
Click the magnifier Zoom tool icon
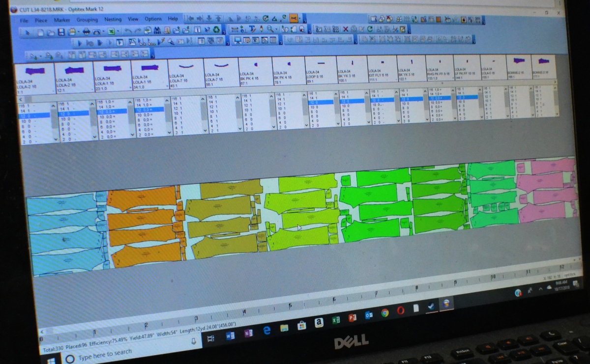coord(270,29)
